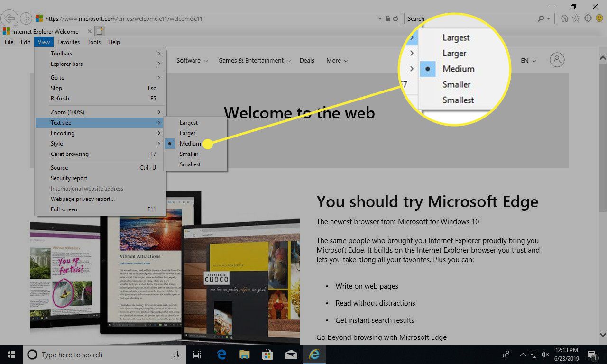
Task: Select the Internet Explorer Welcome tab
Action: pyautogui.click(x=46, y=32)
